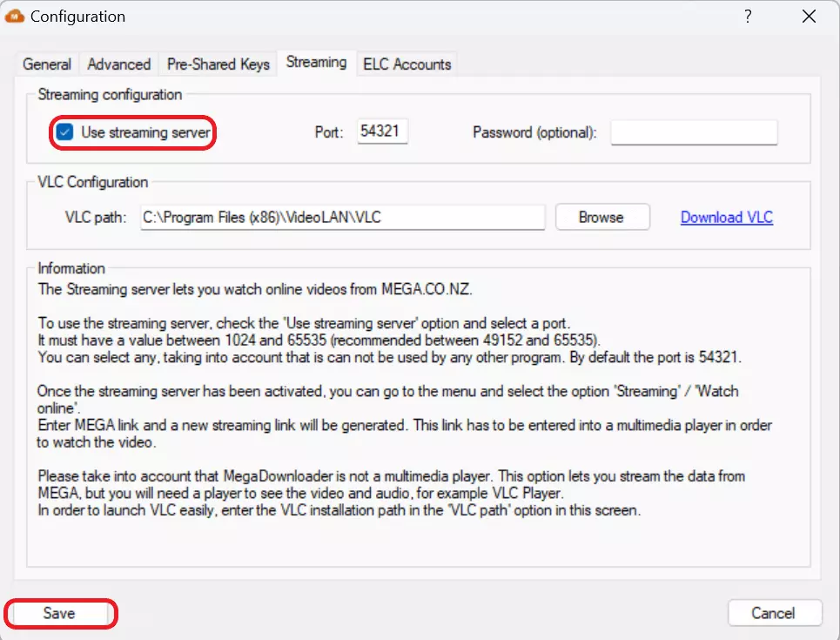
Task: Click the help question mark button
Action: click(748, 16)
